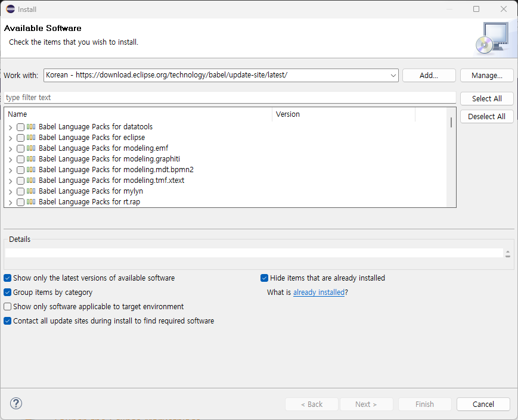Expand the modeling.tmf.xtext language packs node
Viewport: 518px width, 420px height.
tap(10, 181)
